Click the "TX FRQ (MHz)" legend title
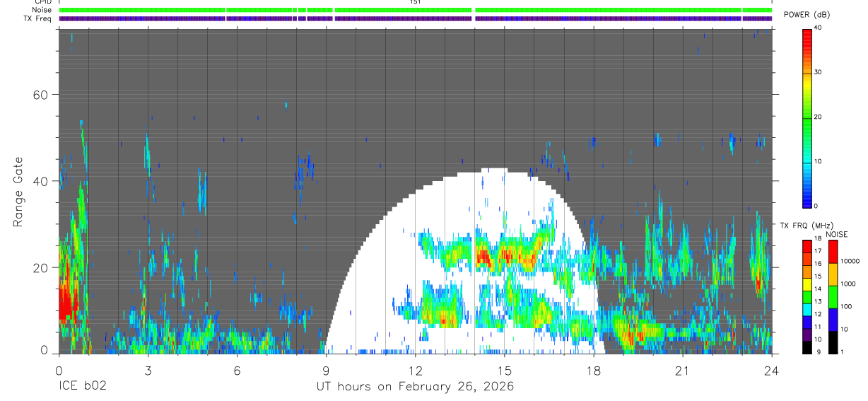The height and width of the screenshot is (401, 868). coord(807,226)
